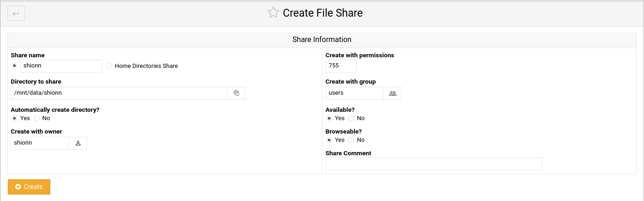Click the Create button
Screen dimensions: 644x201
click(x=29, y=187)
